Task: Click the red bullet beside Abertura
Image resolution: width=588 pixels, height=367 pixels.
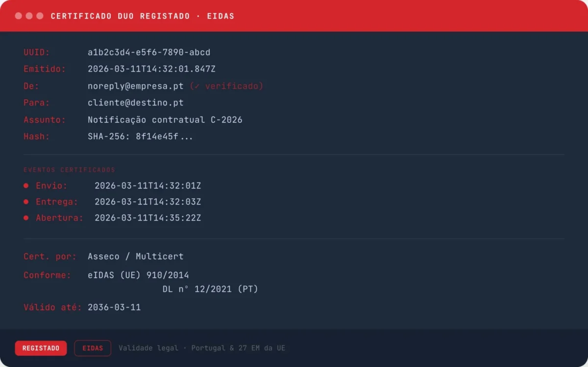Action: [x=26, y=218]
